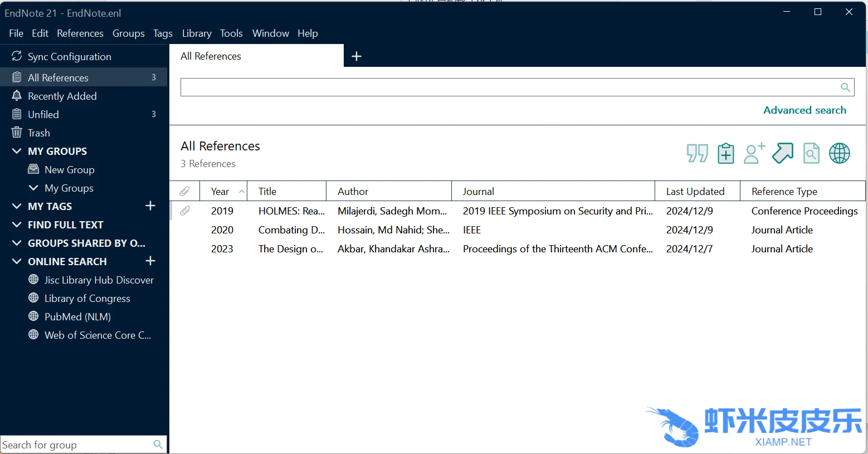The height and width of the screenshot is (454, 868).
Task: Add a new tag with plus icon
Action: point(150,206)
